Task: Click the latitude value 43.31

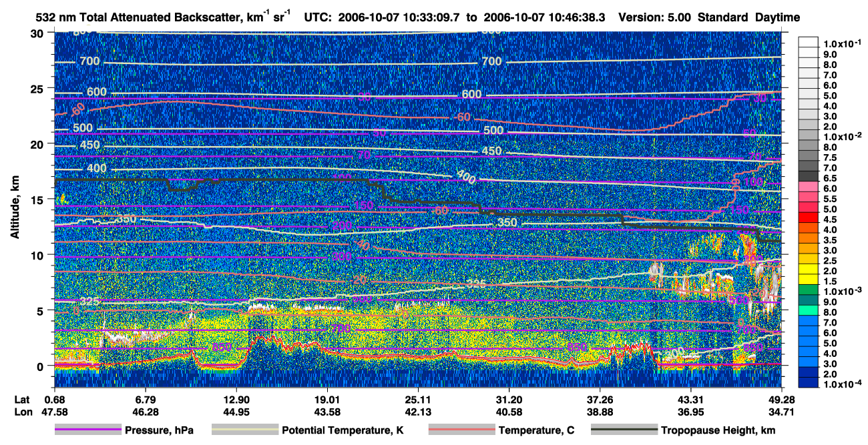Action: [691, 400]
